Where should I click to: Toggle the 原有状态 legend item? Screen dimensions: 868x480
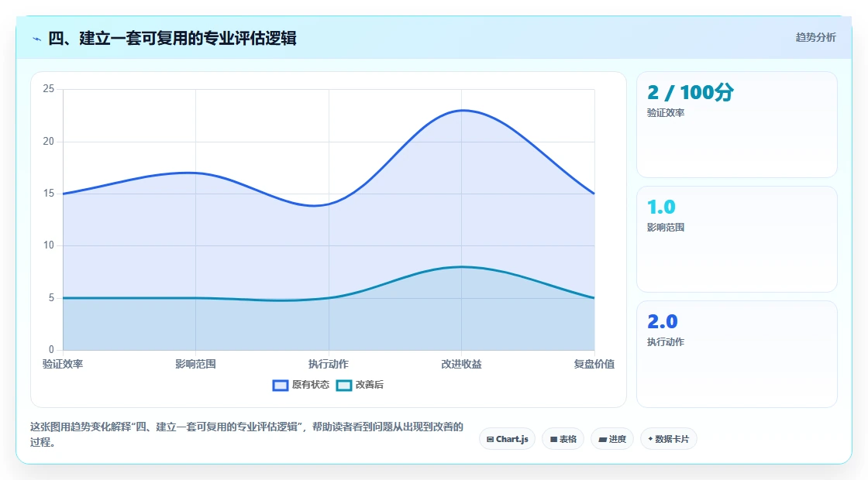pyautogui.click(x=301, y=385)
